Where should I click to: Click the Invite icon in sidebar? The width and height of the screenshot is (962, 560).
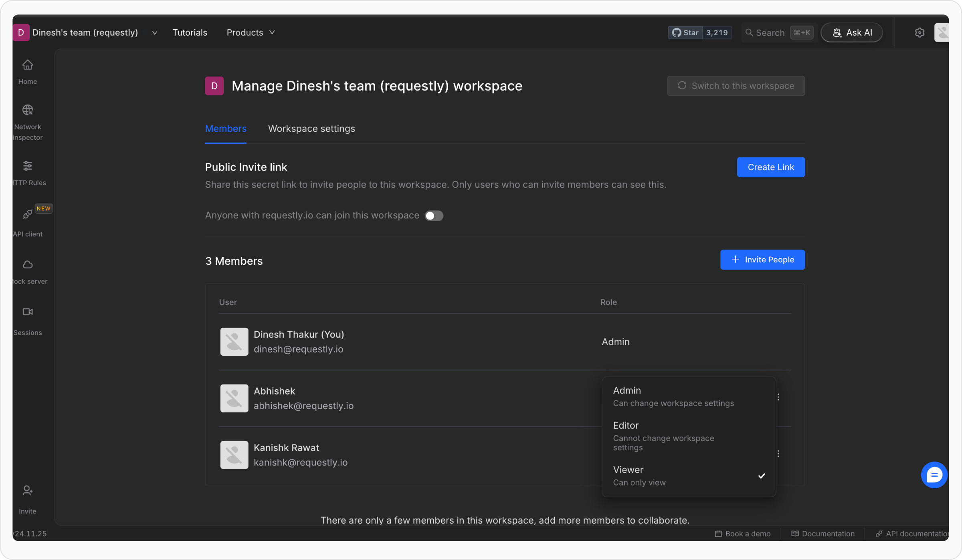[27, 491]
